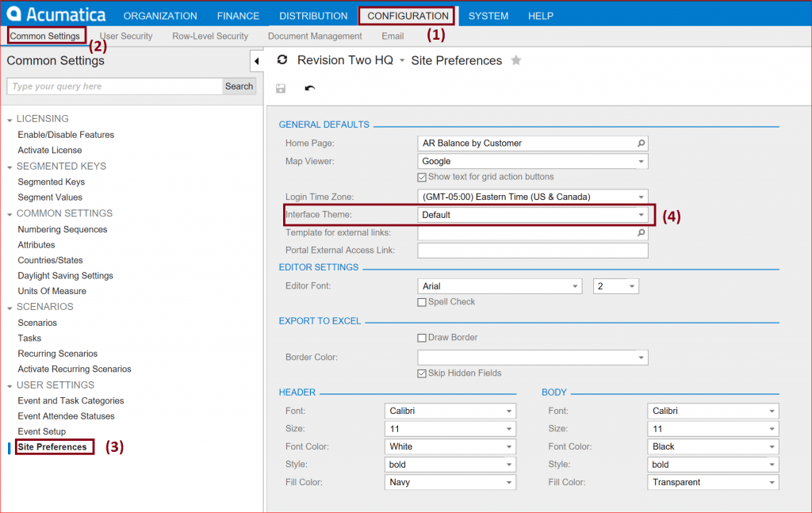812x513 pixels.
Task: Open Activate License link
Action: [50, 150]
